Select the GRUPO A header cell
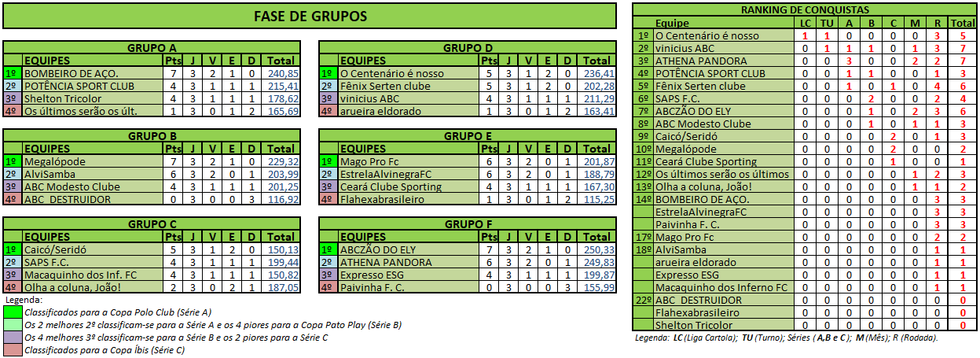The width and height of the screenshot is (980, 358). 152,48
